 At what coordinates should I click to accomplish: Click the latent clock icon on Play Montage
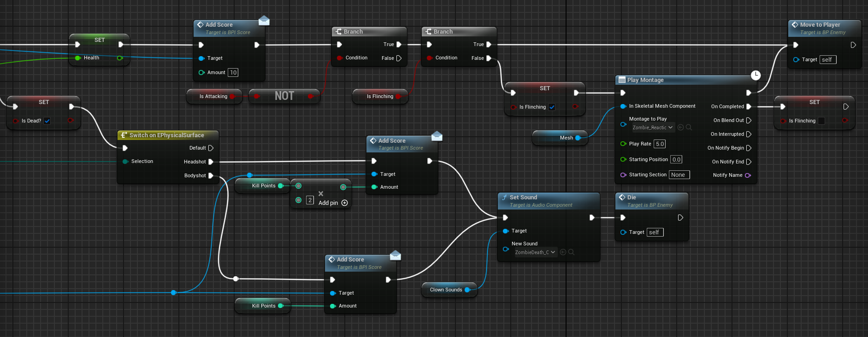pos(756,75)
